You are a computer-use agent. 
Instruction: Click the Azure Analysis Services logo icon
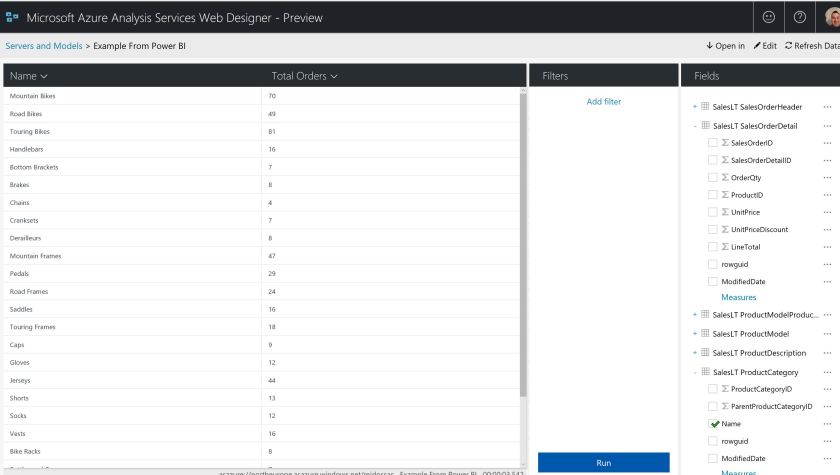pos(13,18)
